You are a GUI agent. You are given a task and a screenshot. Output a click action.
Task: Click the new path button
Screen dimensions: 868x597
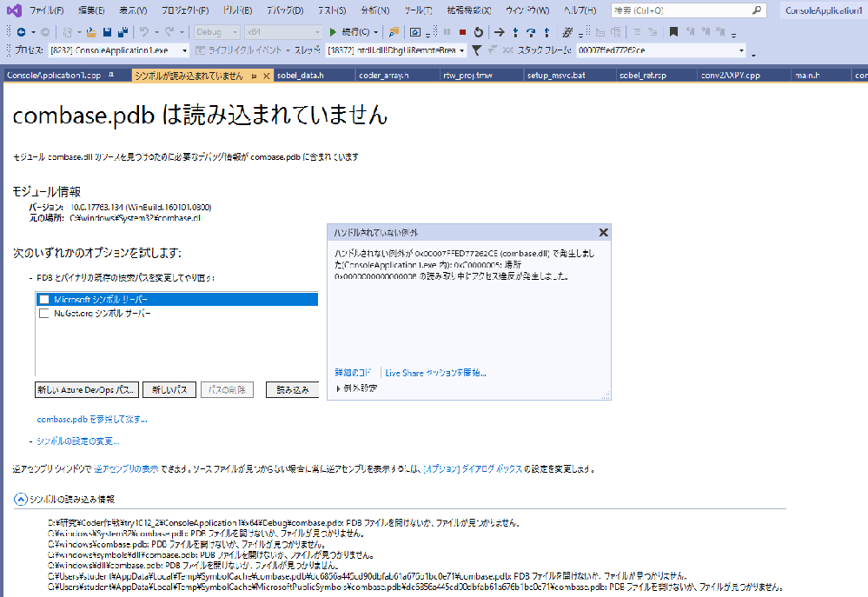[169, 390]
